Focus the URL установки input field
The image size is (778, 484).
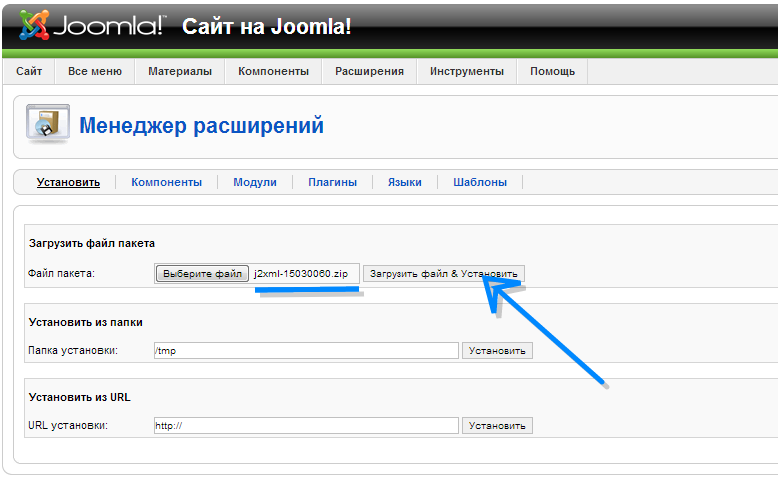305,426
